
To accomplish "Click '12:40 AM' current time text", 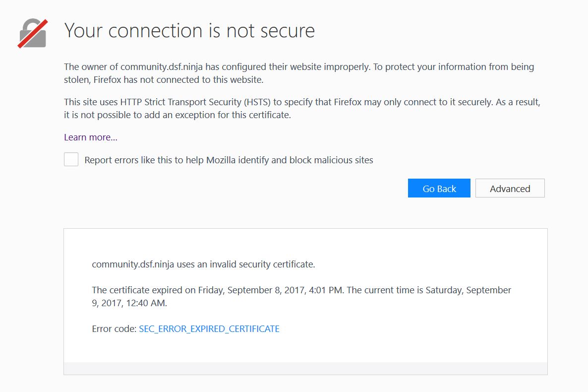I will tap(145, 303).
